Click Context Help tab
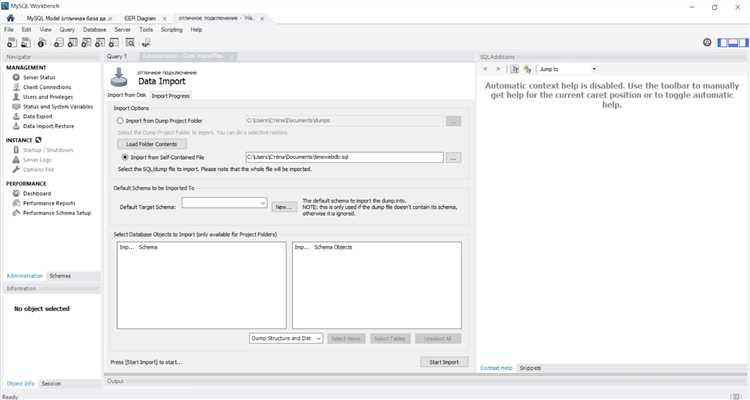This screenshot has width=750, height=400. tap(496, 368)
